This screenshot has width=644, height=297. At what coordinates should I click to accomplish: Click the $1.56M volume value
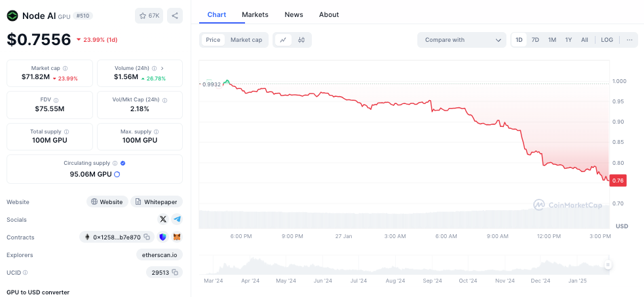point(126,77)
